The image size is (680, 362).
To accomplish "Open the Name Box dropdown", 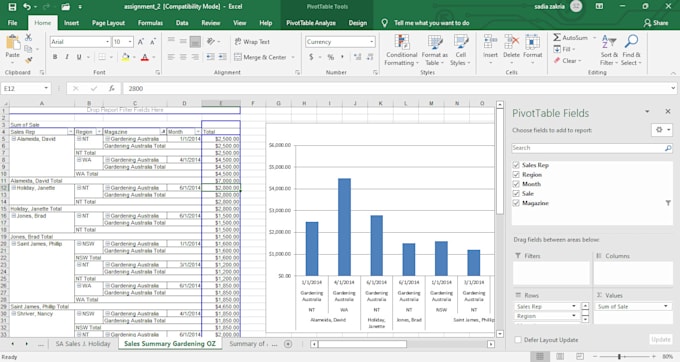I will pyautogui.click(x=46, y=88).
